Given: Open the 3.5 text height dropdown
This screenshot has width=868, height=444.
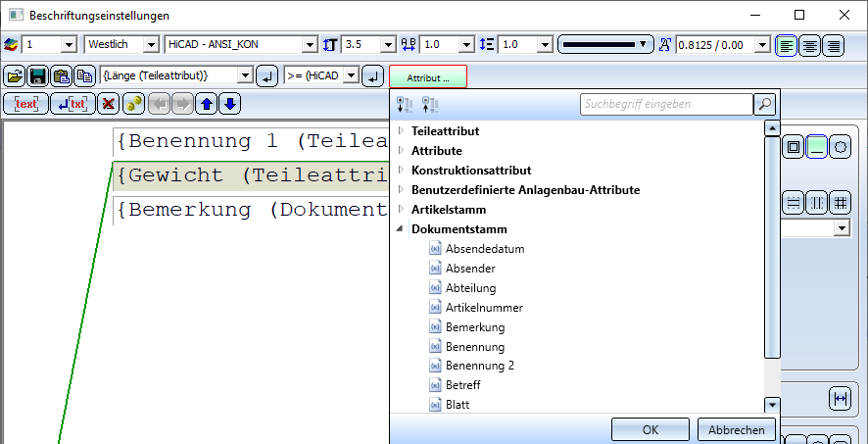Looking at the screenshot, I should (389, 45).
